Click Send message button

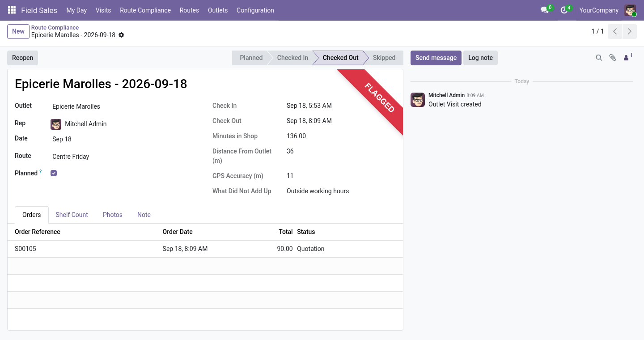click(x=436, y=58)
